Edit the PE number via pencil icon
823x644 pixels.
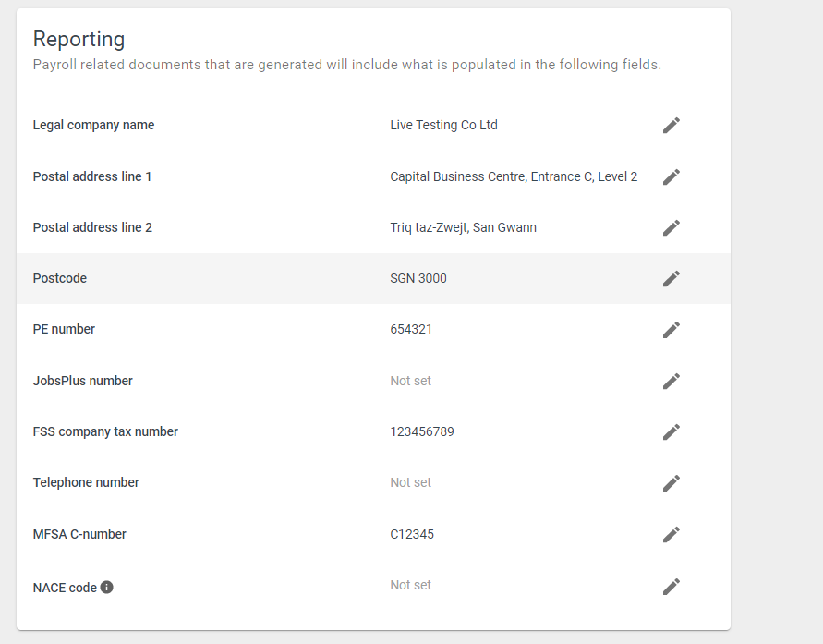coord(672,330)
